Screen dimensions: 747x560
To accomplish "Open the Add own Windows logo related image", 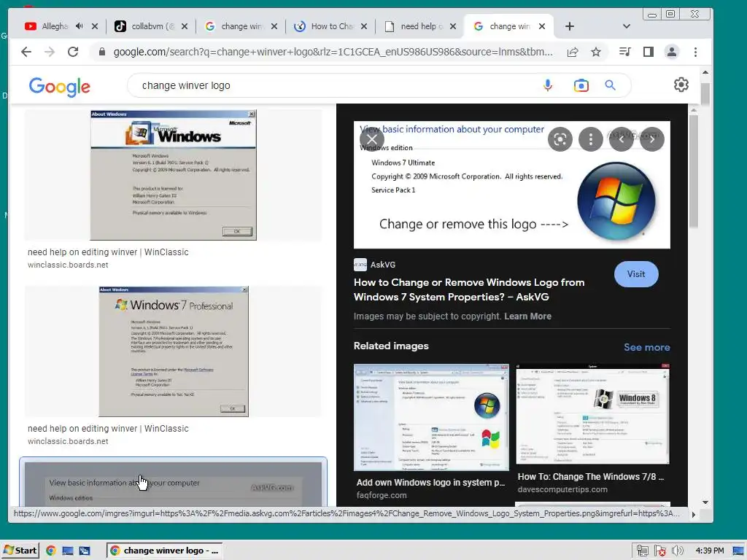I will click(431, 418).
